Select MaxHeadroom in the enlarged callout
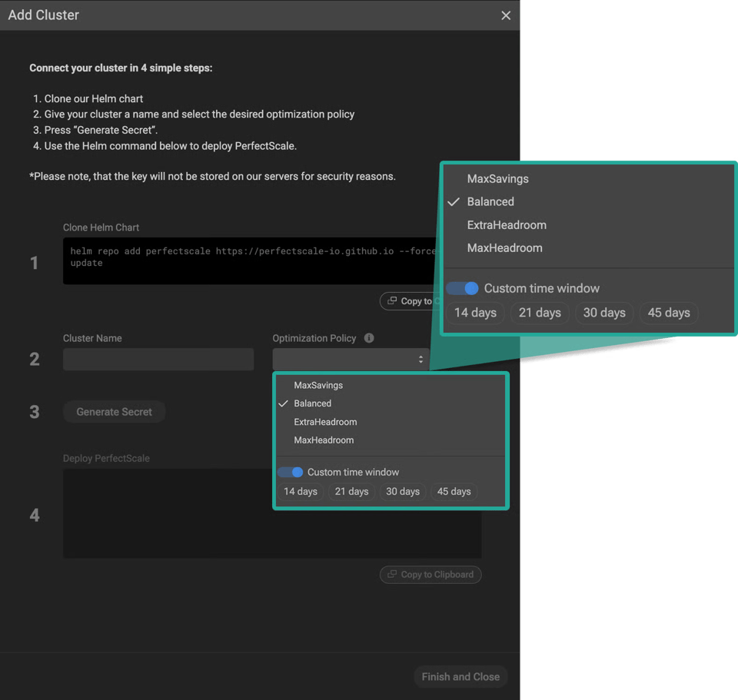This screenshot has width=738, height=700. coord(504,248)
